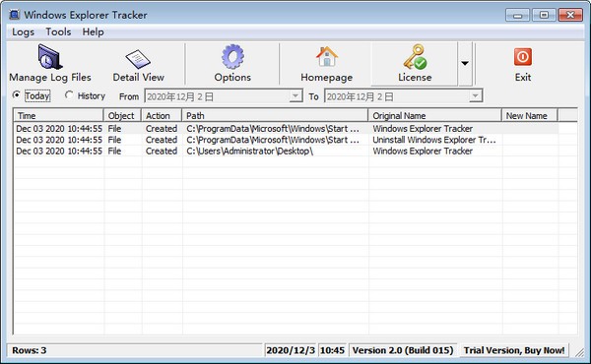Open the To date dropdown
Viewport: 591px width, 364px height.
pos(476,96)
